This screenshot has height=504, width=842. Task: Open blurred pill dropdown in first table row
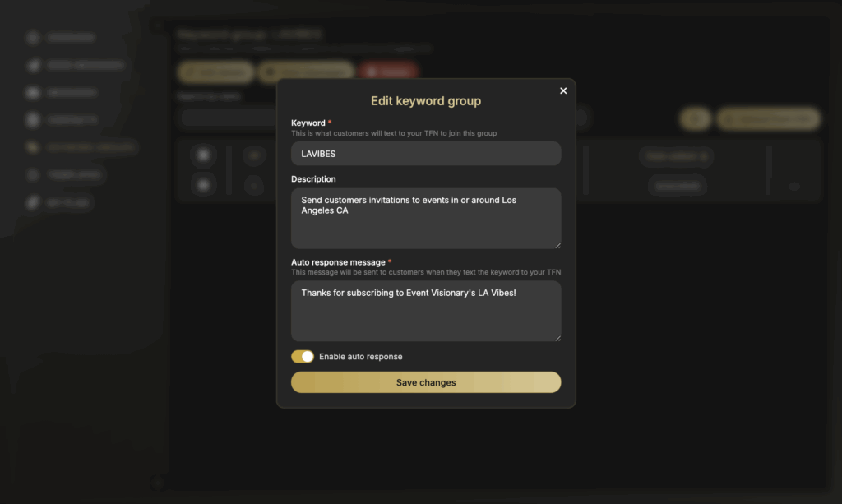[x=677, y=156]
